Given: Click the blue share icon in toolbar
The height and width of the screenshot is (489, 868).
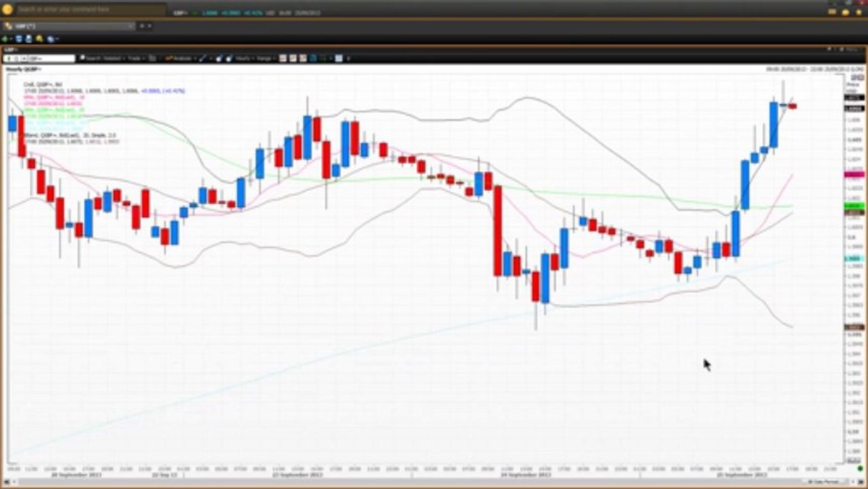Looking at the screenshot, I should pyautogui.click(x=50, y=39).
